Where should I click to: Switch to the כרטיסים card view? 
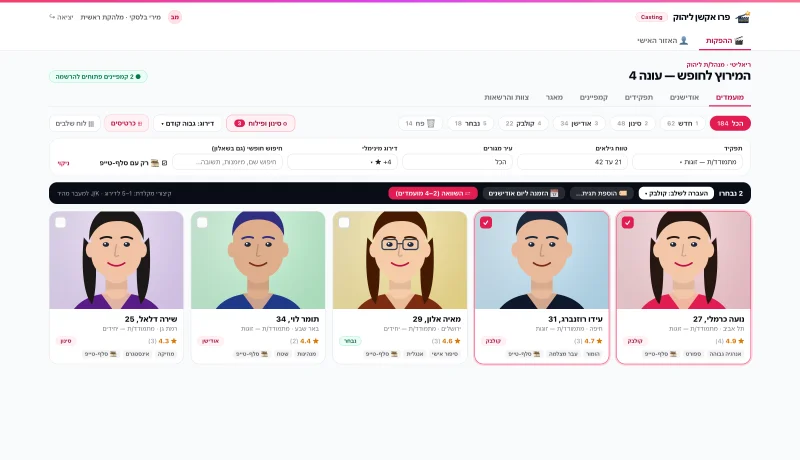click(x=126, y=123)
